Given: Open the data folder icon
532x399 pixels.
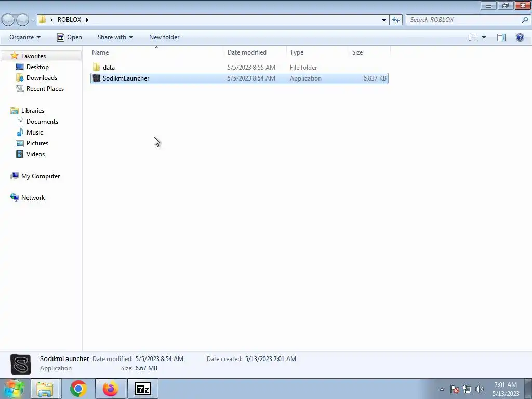Looking at the screenshot, I should (96, 67).
